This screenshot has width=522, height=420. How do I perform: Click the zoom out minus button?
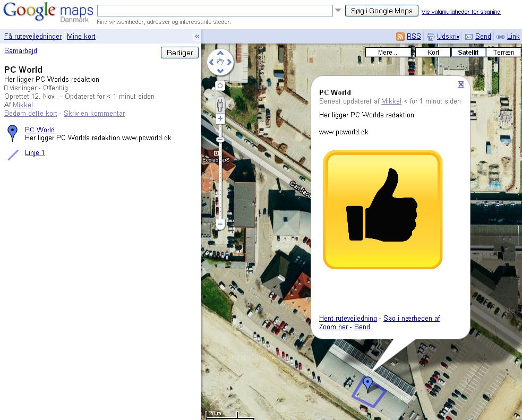click(x=220, y=224)
